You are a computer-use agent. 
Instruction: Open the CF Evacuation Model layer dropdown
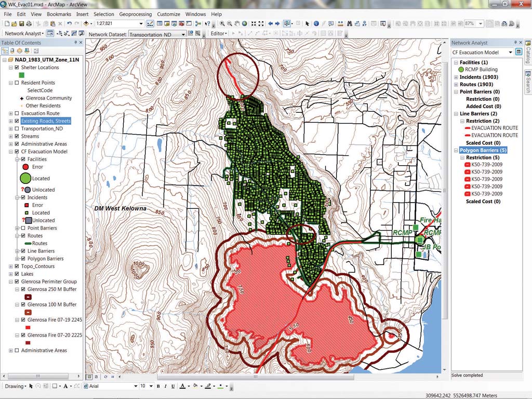click(510, 52)
